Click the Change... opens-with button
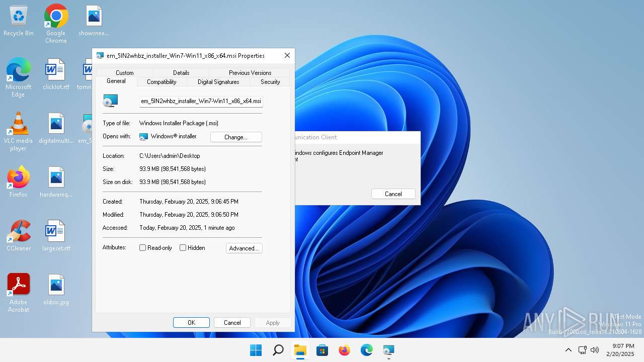The width and height of the screenshot is (644, 362). 236,137
